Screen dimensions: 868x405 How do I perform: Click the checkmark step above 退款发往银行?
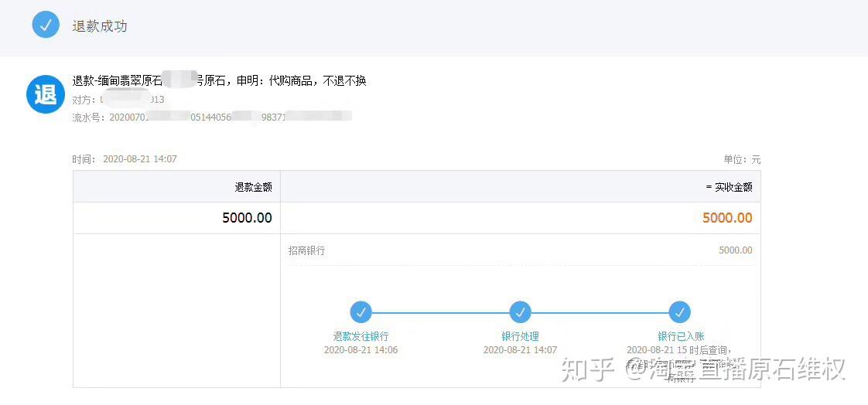[x=361, y=312]
